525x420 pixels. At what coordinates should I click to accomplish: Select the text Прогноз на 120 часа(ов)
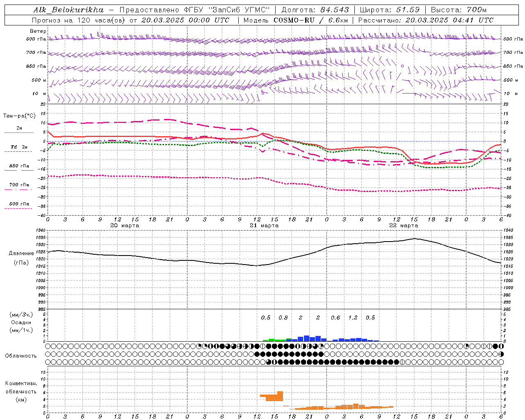[x=79, y=20]
